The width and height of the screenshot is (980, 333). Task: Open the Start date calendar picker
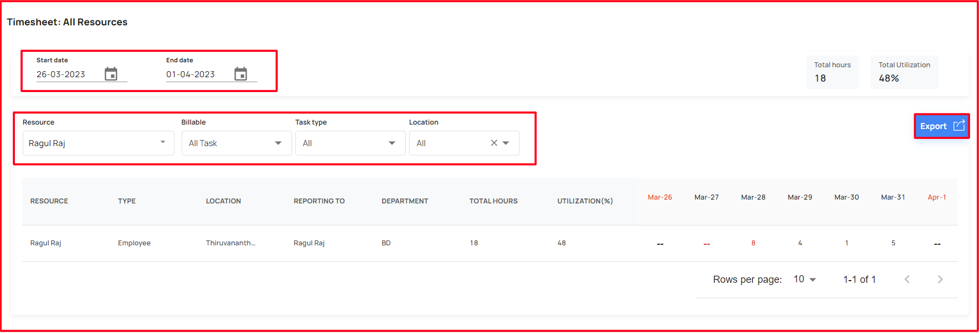[x=111, y=74]
